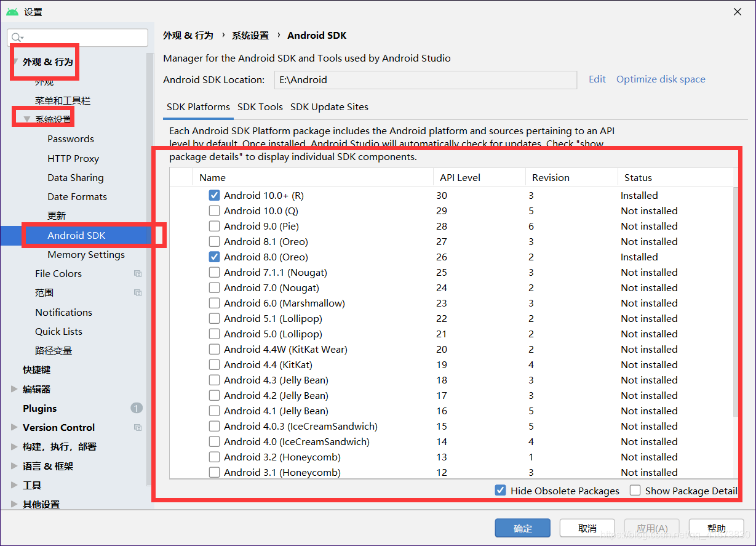Sort by the Status column header

[678, 177]
